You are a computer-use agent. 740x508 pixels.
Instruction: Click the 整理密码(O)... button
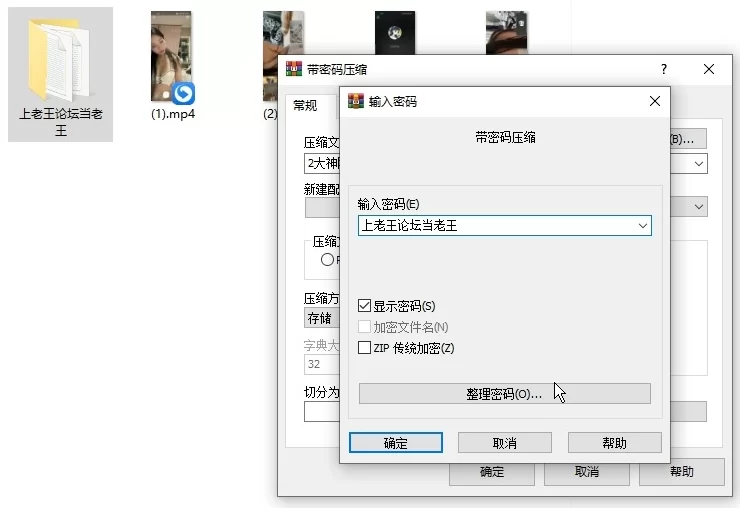[504, 394]
